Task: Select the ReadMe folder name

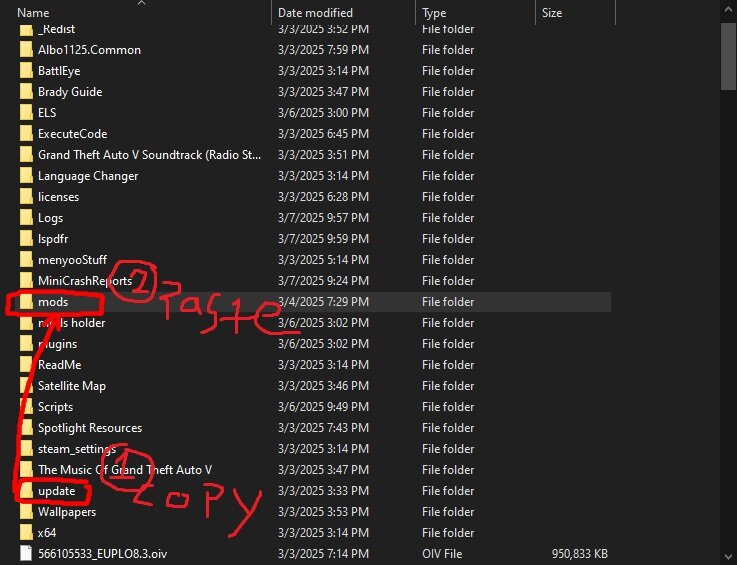Action: pos(60,365)
